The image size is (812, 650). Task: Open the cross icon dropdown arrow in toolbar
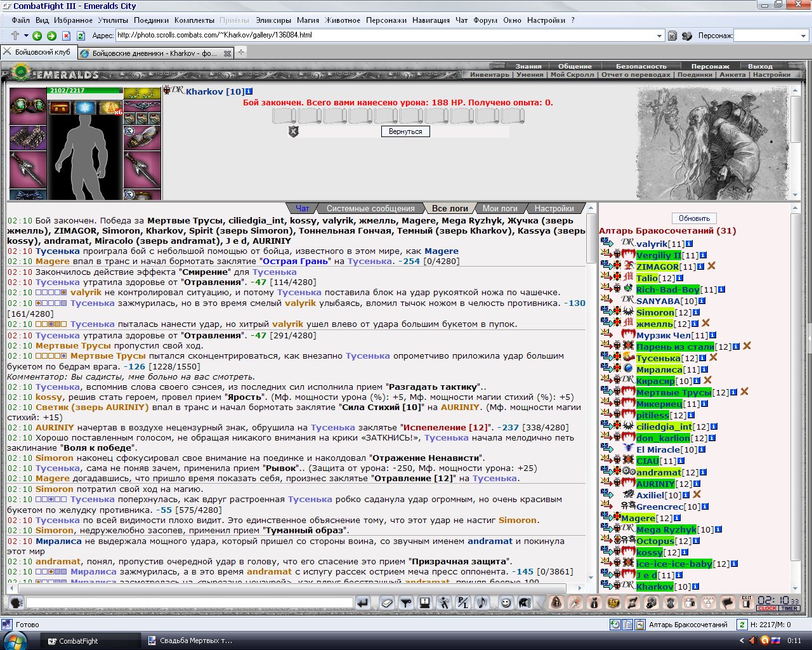[x=26, y=36]
